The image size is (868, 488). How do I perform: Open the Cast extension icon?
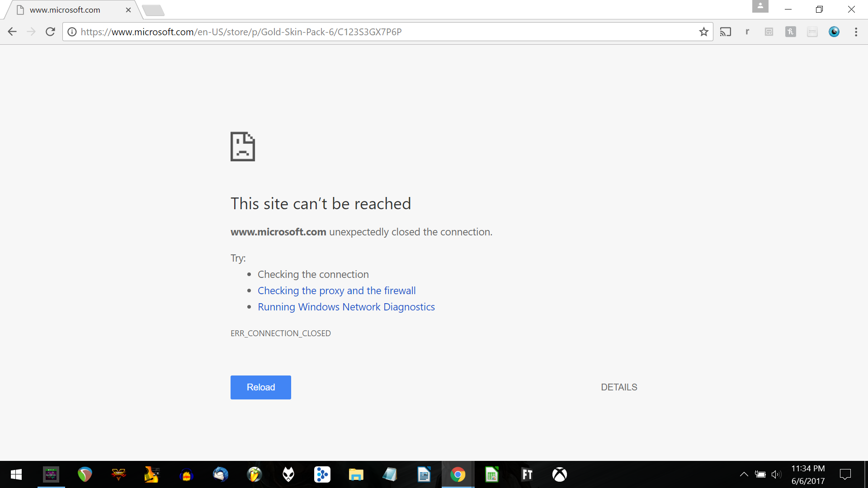[x=726, y=32]
